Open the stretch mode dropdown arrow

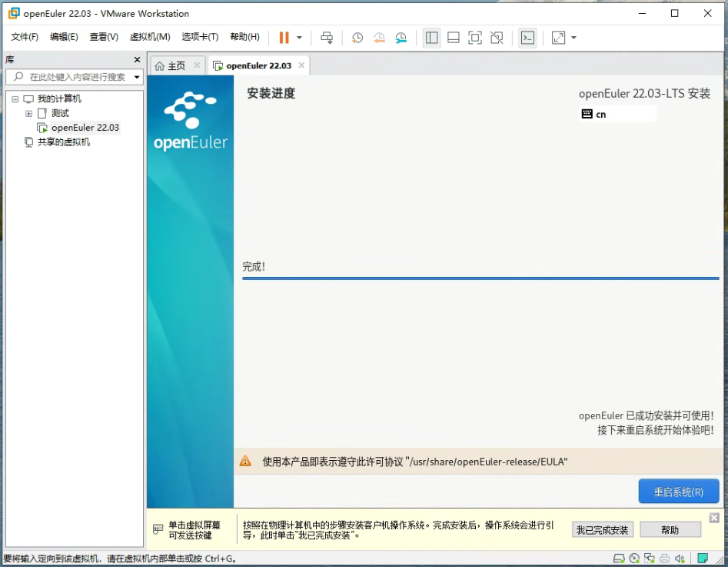pyautogui.click(x=573, y=38)
